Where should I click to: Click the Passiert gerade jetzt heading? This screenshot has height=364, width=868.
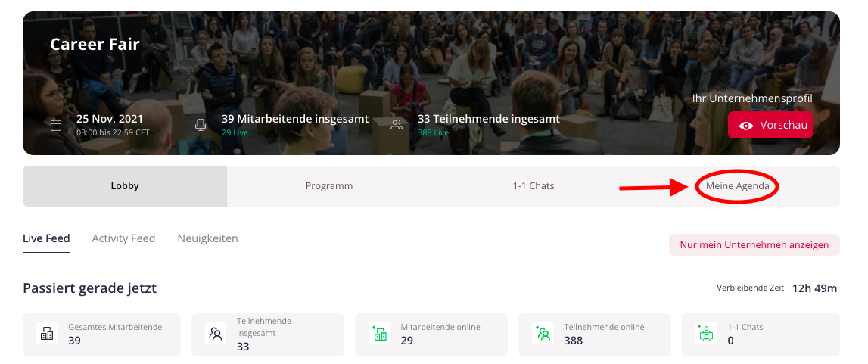click(90, 288)
